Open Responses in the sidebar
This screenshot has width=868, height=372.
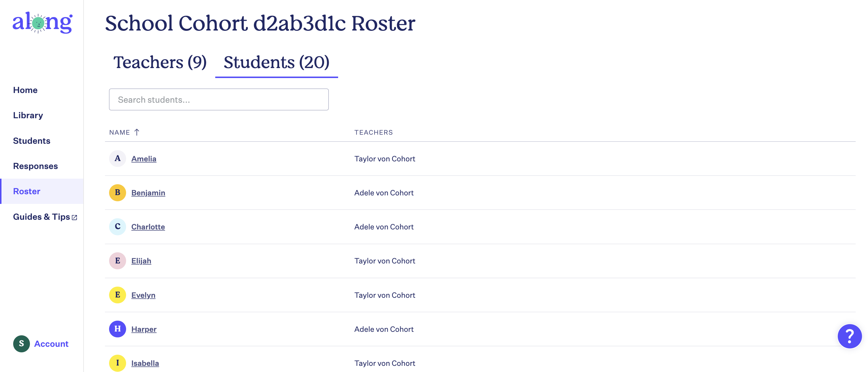coord(35,166)
